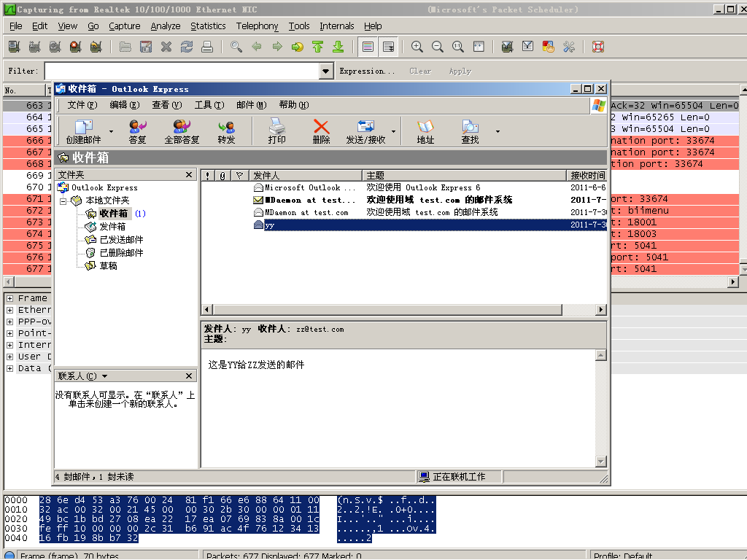The width and height of the screenshot is (747, 560).
Task: Open Outlook Express Message menu 邮件(M)
Action: [x=252, y=105]
